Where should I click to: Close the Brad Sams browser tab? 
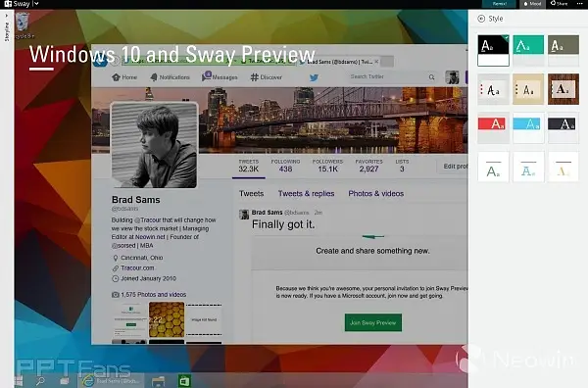click(x=376, y=62)
